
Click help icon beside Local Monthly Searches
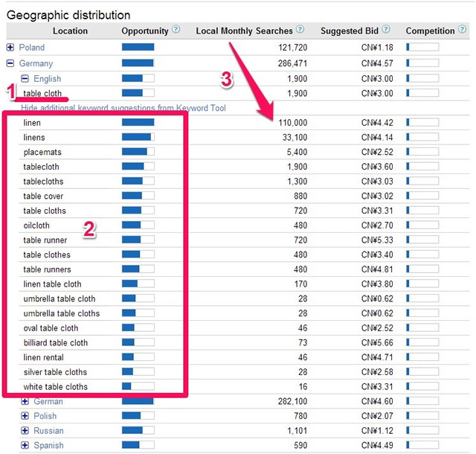(300, 31)
